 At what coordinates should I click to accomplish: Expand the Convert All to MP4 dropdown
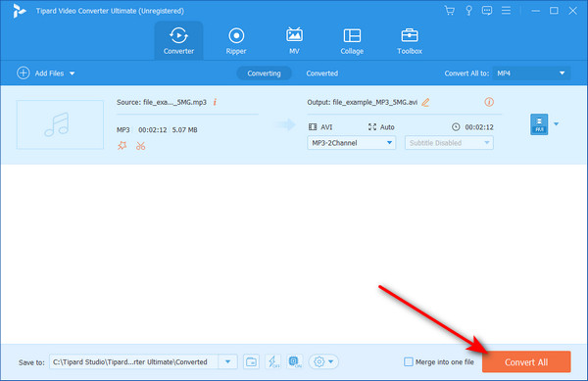tap(531, 73)
